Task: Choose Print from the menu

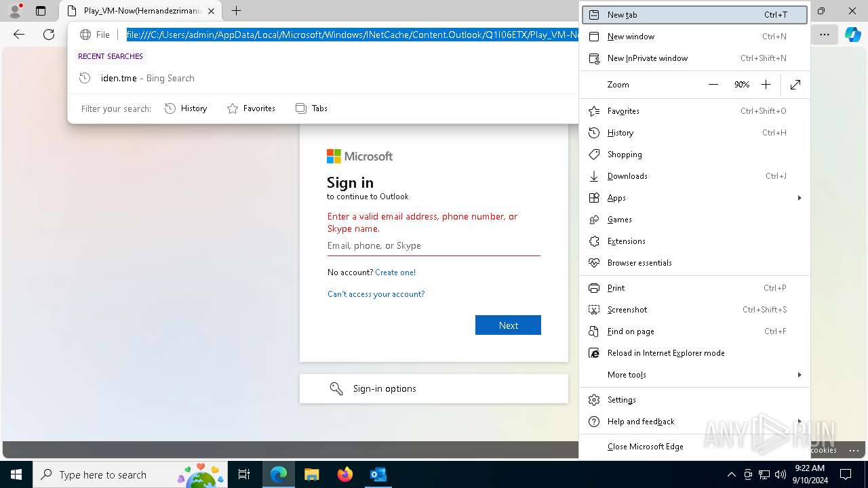Action: tap(695, 288)
